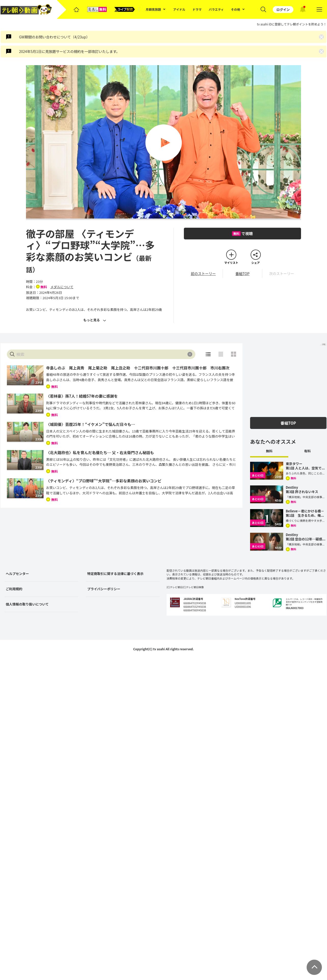Open the 見逃し無料 badge link
This screenshot has height=980, width=327.
pyautogui.click(x=97, y=9)
